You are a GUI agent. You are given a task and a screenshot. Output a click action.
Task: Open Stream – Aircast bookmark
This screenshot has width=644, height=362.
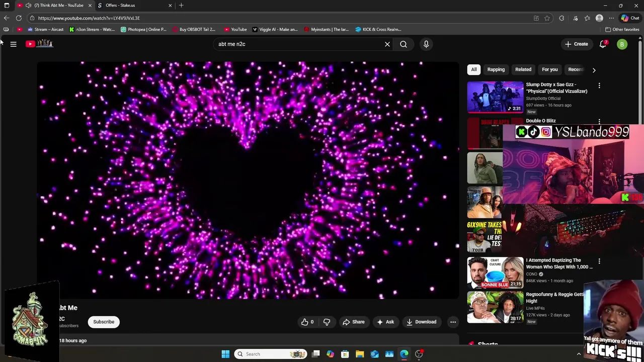(45, 29)
